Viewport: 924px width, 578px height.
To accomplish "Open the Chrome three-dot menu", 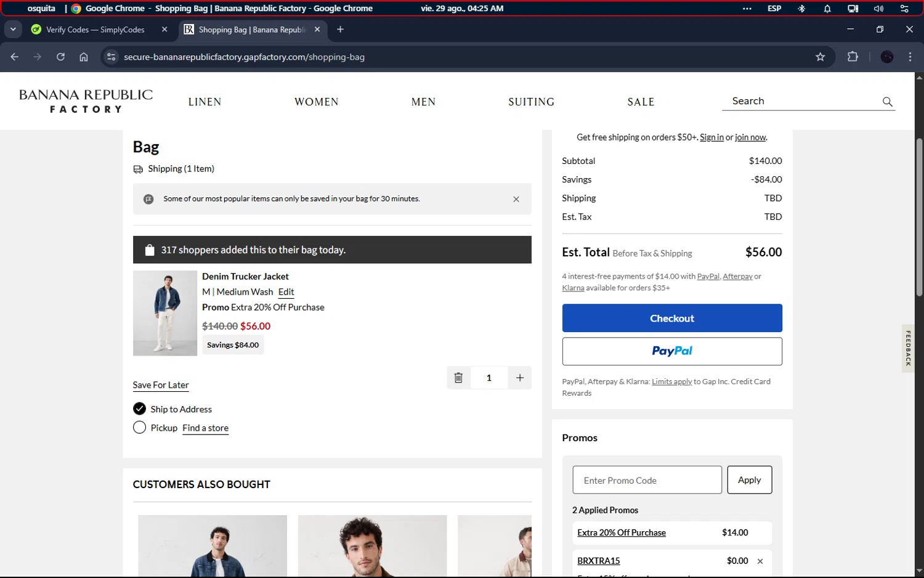I will click(910, 57).
